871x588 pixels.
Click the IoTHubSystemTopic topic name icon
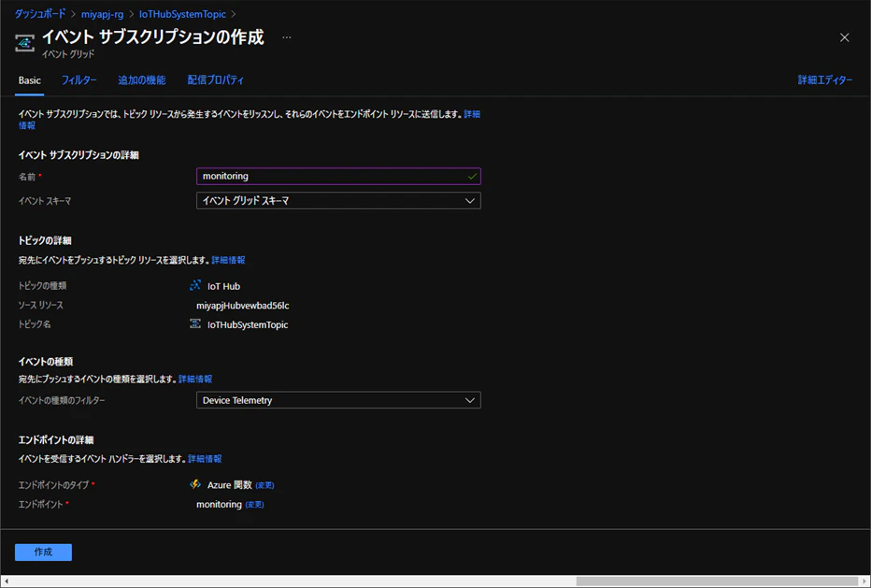coord(195,324)
